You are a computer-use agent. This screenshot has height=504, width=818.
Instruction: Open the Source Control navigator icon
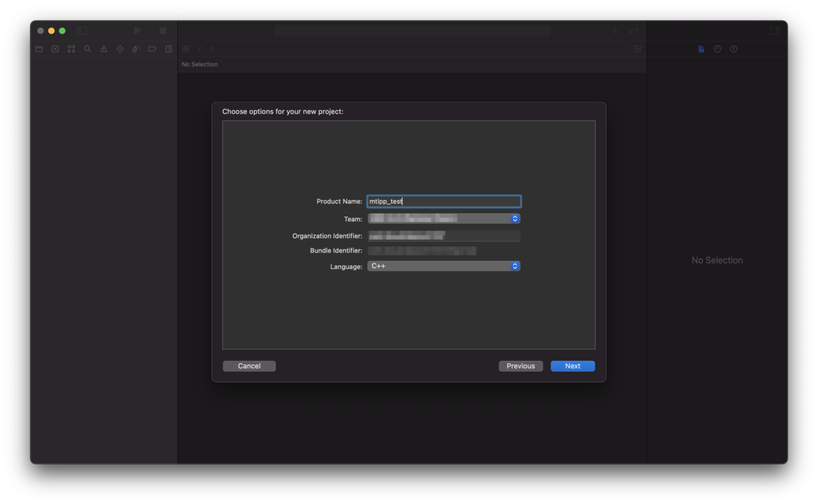pyautogui.click(x=55, y=49)
